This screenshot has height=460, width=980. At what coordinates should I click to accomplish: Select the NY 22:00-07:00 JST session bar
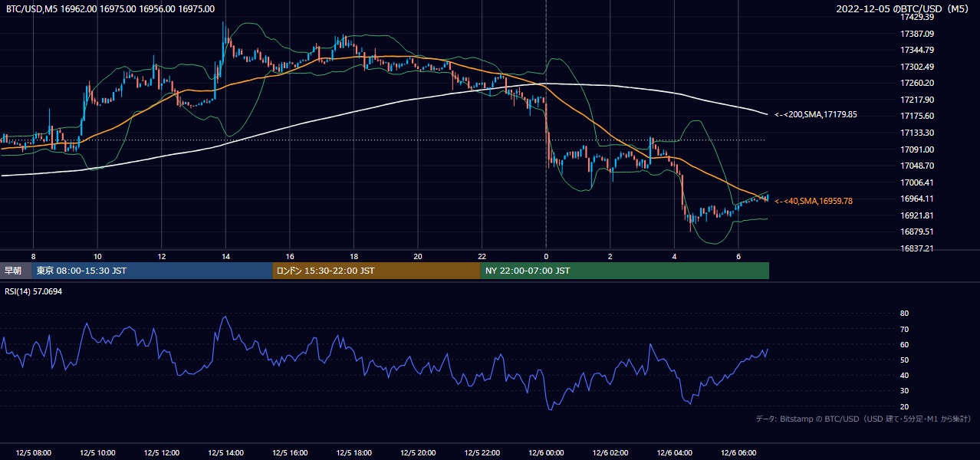[625, 271]
